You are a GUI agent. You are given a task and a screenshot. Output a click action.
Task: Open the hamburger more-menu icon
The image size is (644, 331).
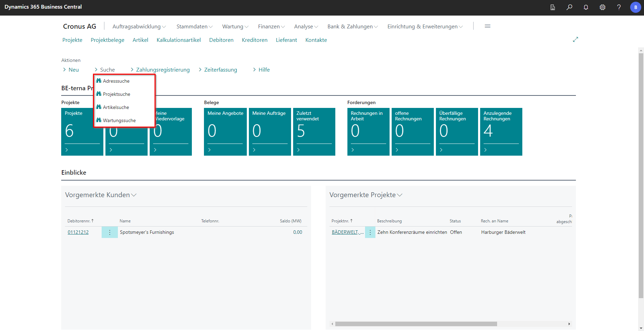pos(487,26)
